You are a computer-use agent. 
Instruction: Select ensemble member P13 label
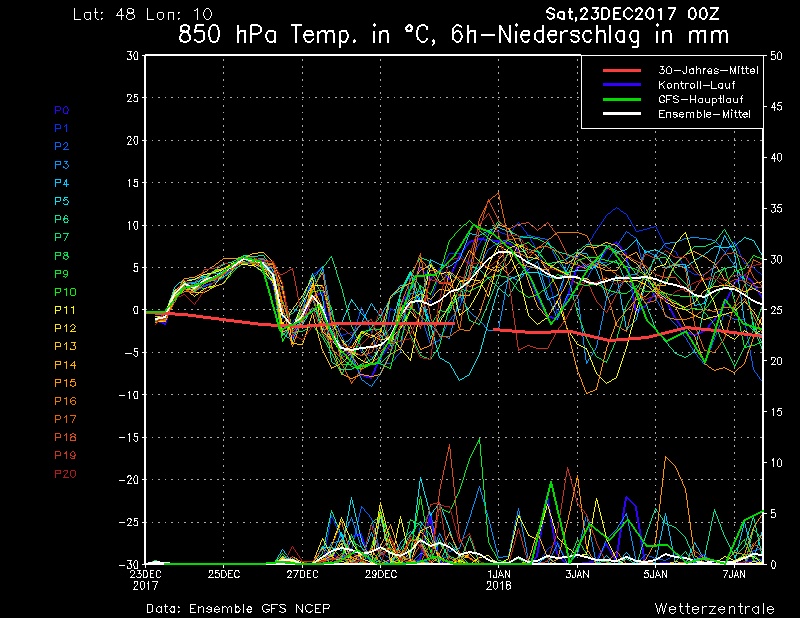(x=64, y=346)
